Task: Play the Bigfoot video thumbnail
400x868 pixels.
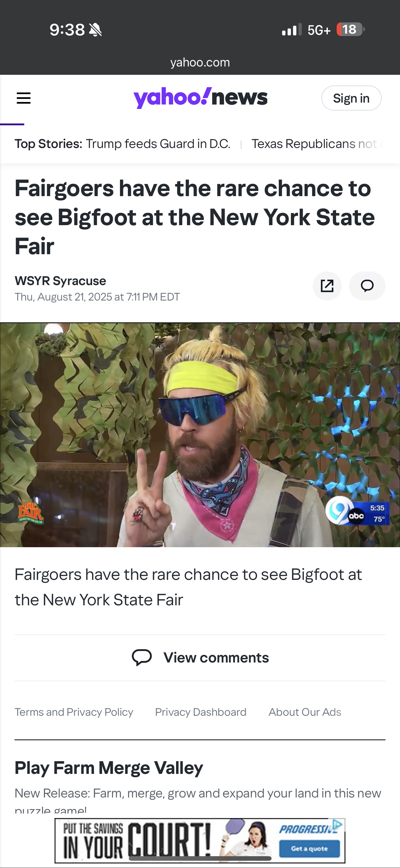Action: click(x=200, y=435)
